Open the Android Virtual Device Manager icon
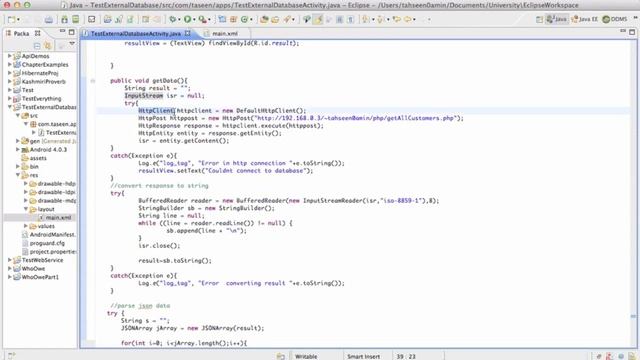This screenshot has width=640, height=360. point(76,19)
